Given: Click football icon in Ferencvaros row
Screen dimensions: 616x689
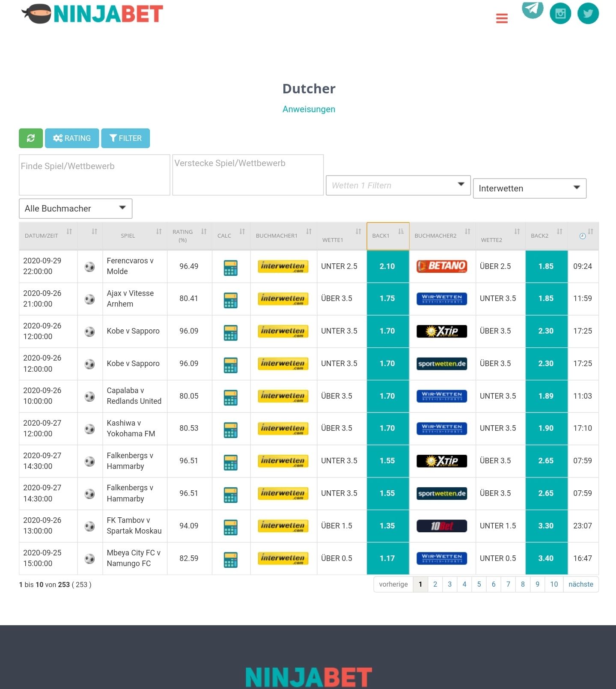Looking at the screenshot, I should point(89,267).
